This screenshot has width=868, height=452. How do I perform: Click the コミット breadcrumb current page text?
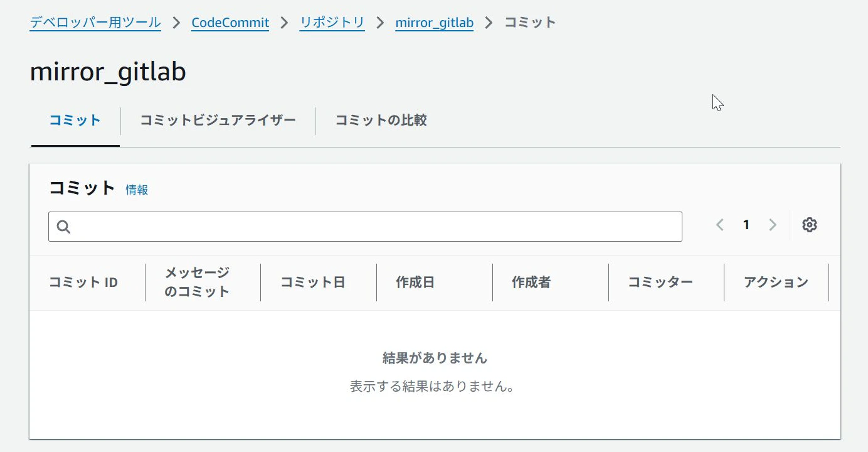click(530, 23)
